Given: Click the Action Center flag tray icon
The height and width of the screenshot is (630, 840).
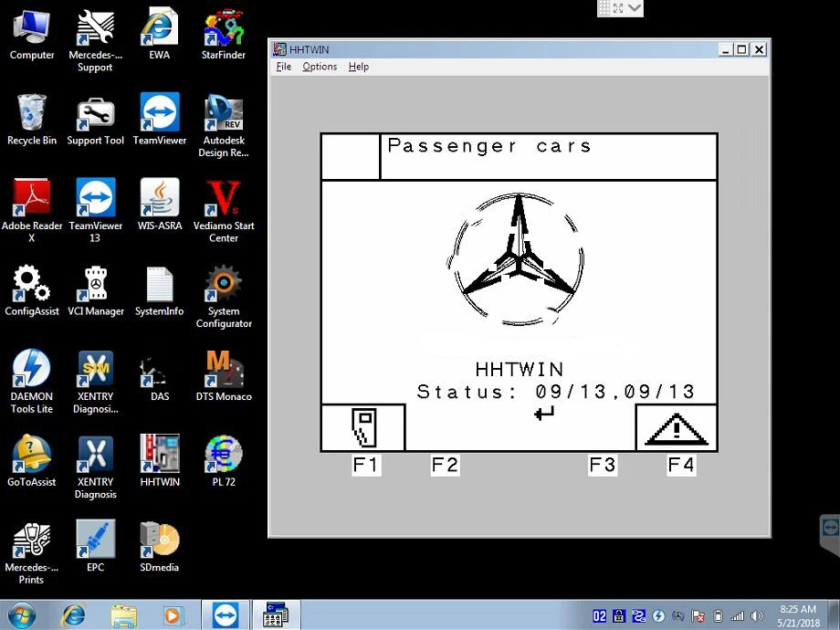Looking at the screenshot, I should click(x=698, y=616).
